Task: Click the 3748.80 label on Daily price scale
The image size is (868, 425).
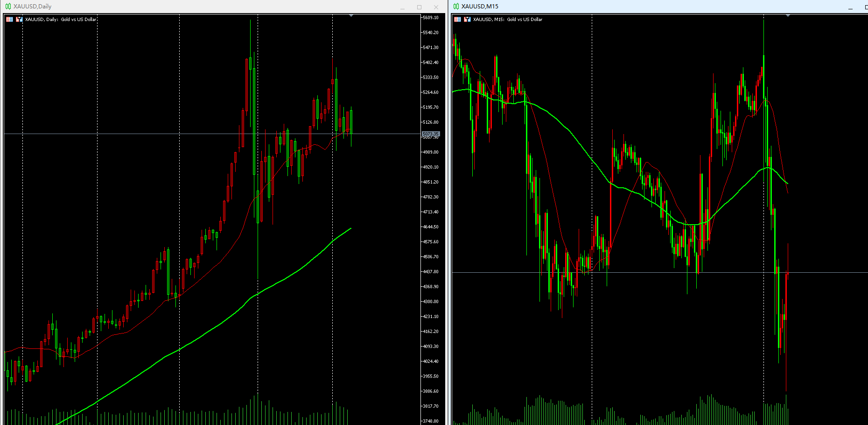Action: click(x=430, y=421)
